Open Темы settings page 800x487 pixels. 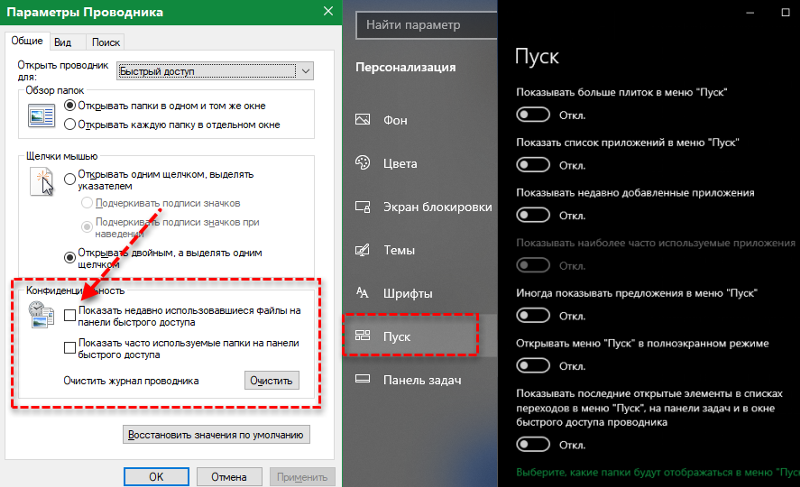(x=419, y=250)
